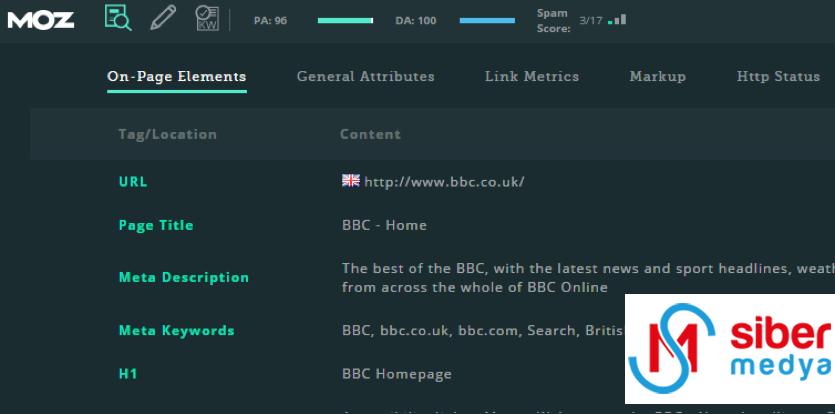Screen dimensions: 835x414
Task: Open the KW keyword tool icon
Action: click(207, 18)
